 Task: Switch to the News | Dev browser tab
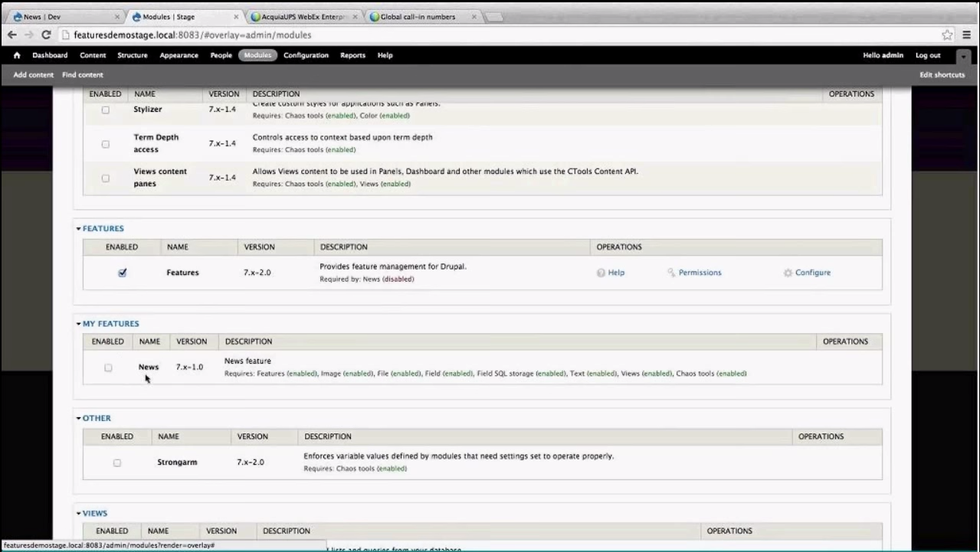61,17
